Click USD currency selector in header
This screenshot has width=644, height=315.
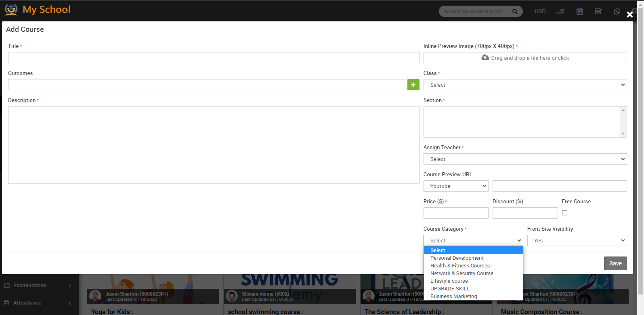pyautogui.click(x=540, y=11)
